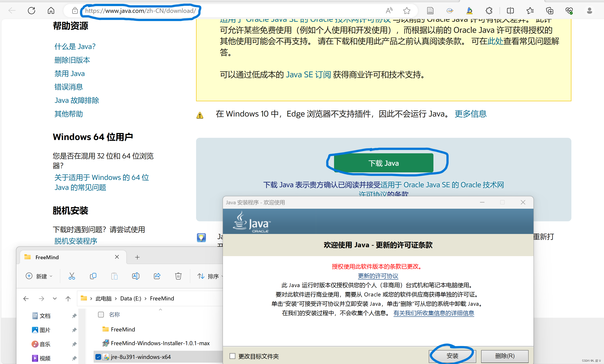Refresh the browser page
This screenshot has height=364, width=604.
pos(31,11)
